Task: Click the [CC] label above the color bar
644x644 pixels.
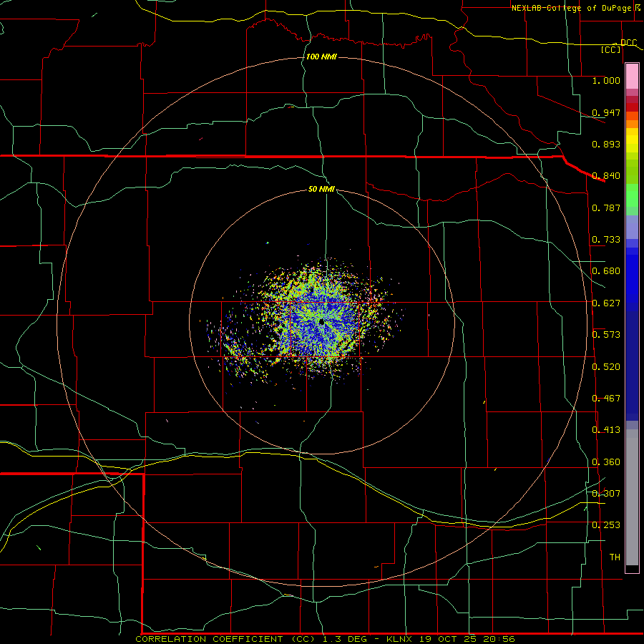Action: pos(611,49)
